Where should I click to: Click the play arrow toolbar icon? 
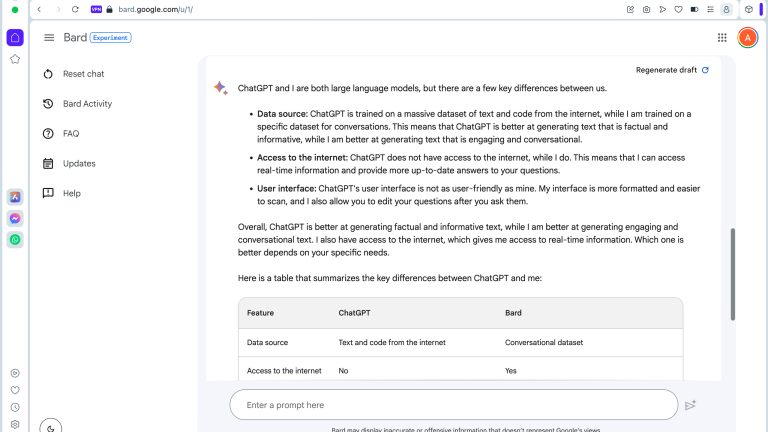pyautogui.click(x=662, y=9)
